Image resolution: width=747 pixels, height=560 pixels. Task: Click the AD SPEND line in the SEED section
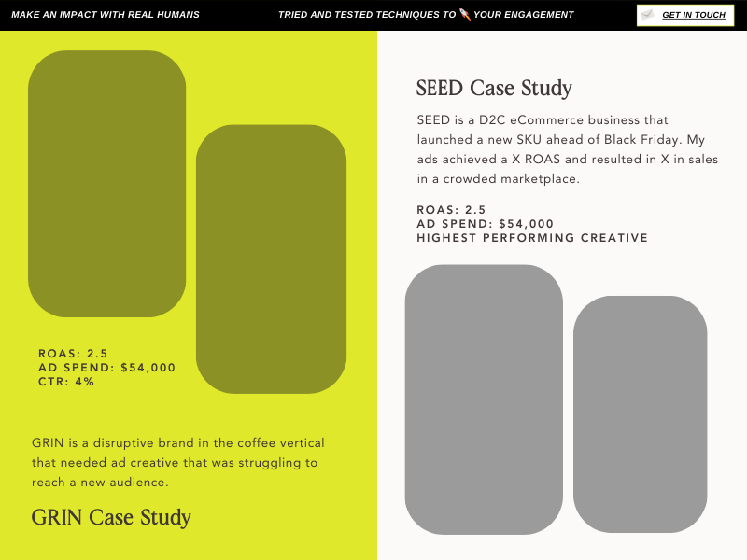coord(485,224)
